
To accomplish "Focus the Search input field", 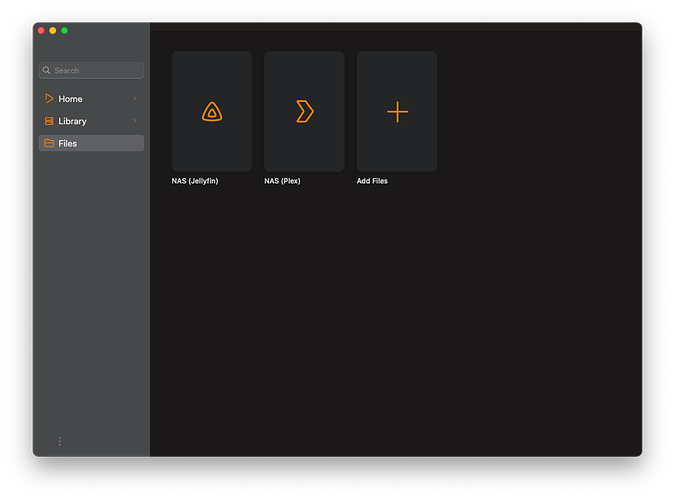I will [91, 70].
